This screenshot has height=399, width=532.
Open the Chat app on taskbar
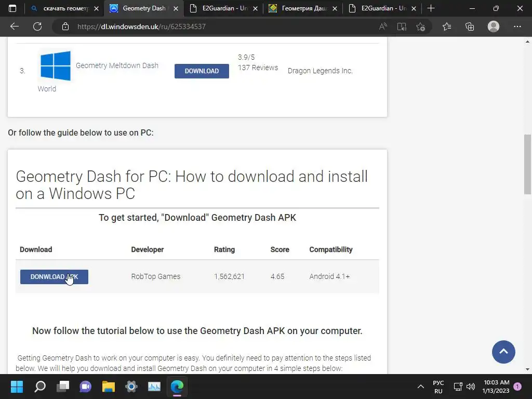pyautogui.click(x=86, y=387)
